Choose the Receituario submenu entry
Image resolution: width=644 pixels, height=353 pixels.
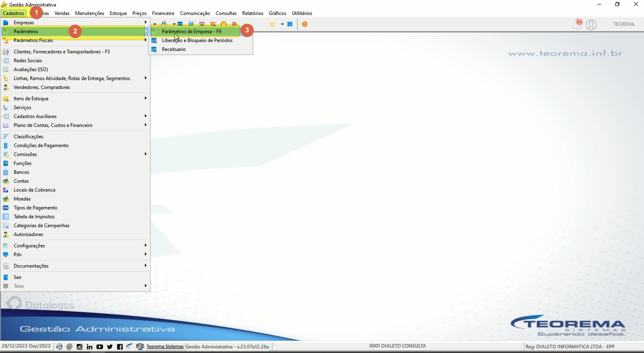pyautogui.click(x=201, y=49)
